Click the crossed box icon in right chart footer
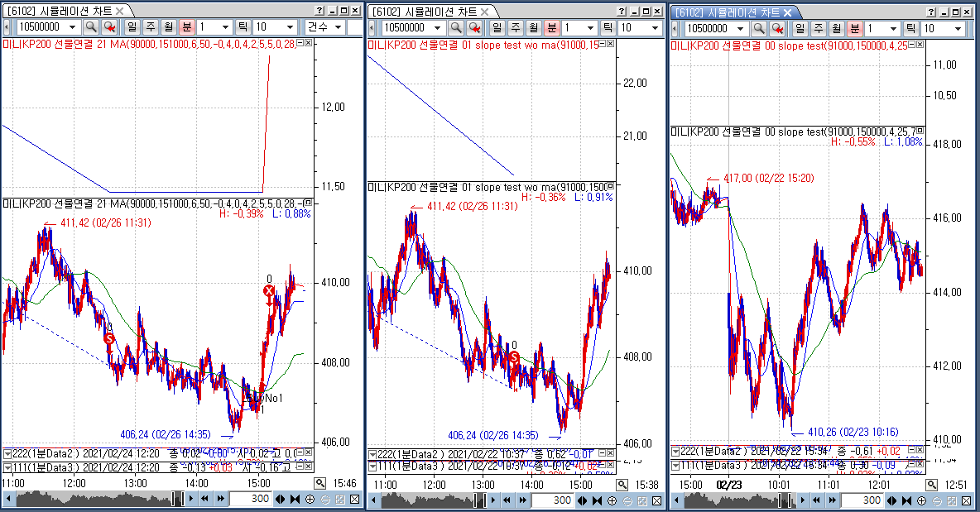Image resolution: width=980 pixels, height=512 pixels. coord(961,500)
